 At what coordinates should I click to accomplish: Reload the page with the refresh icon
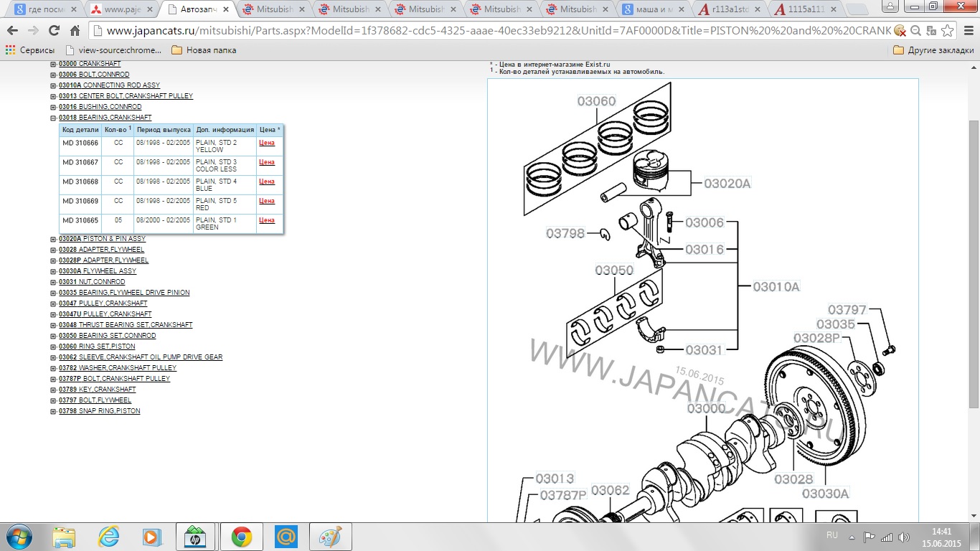click(x=54, y=31)
